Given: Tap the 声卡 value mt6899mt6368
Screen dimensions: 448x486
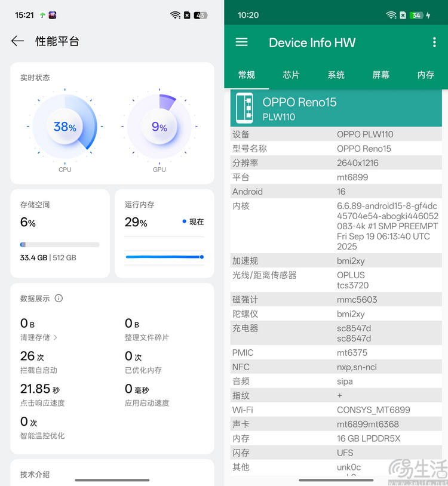Looking at the screenshot, I should click(x=368, y=424).
